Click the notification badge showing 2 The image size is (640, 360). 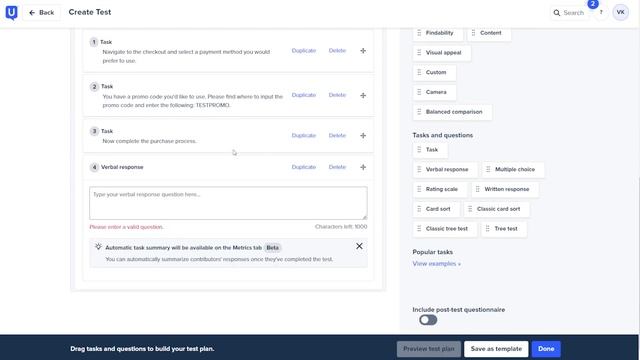tap(593, 4)
